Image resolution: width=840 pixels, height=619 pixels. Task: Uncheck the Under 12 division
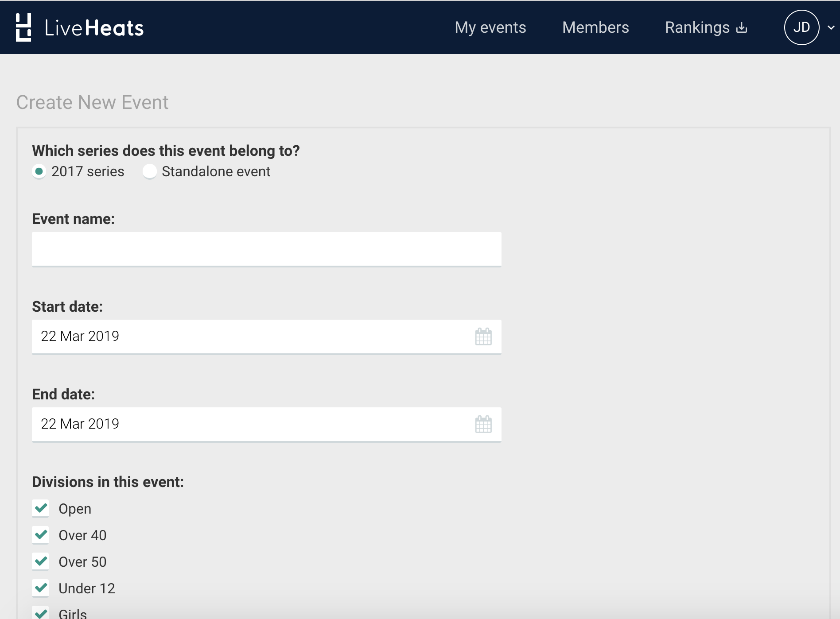coord(40,588)
